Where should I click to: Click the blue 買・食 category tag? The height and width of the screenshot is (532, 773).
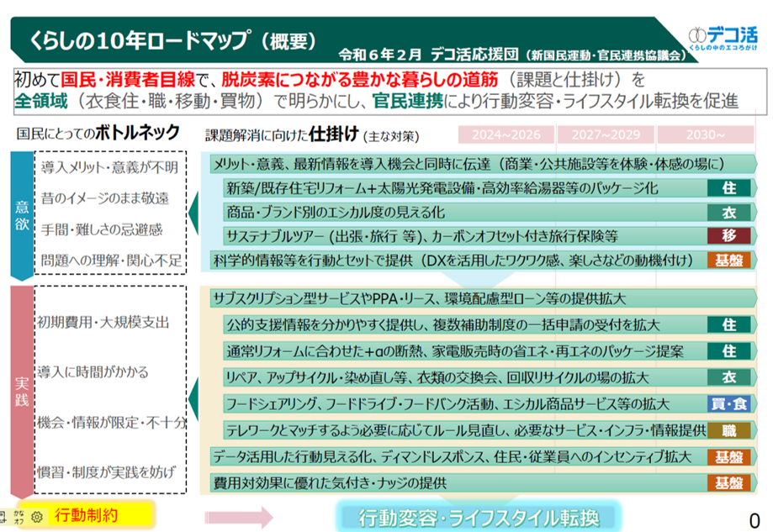pyautogui.click(x=728, y=404)
